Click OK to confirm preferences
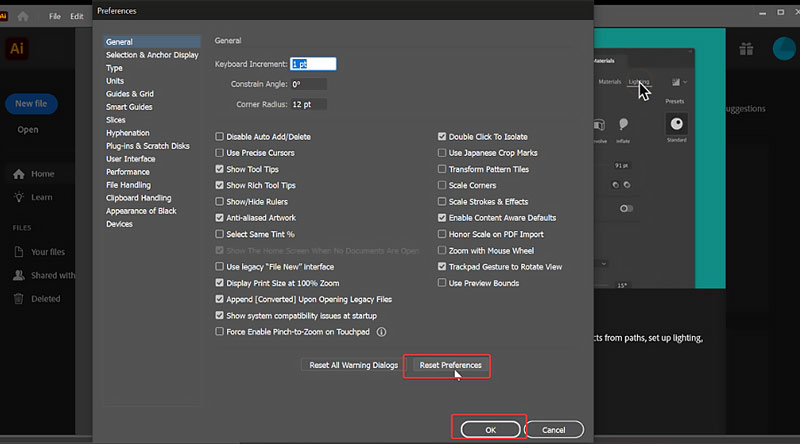 click(x=490, y=429)
